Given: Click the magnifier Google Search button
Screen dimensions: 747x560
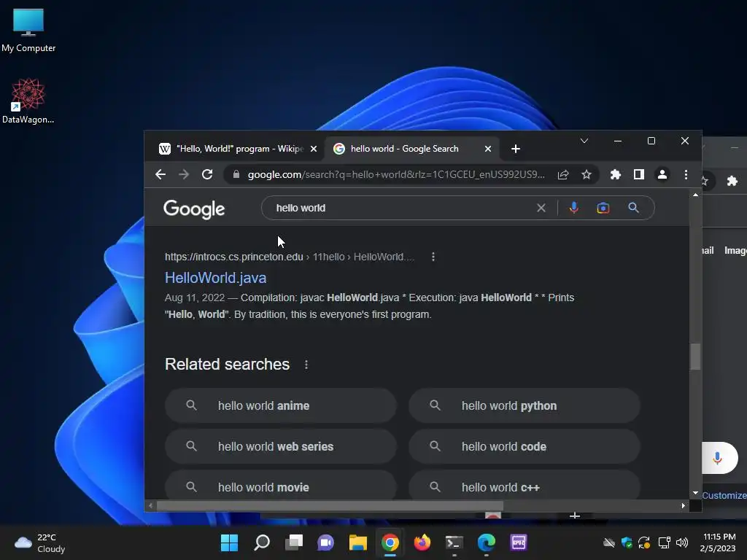Looking at the screenshot, I should coord(633,208).
